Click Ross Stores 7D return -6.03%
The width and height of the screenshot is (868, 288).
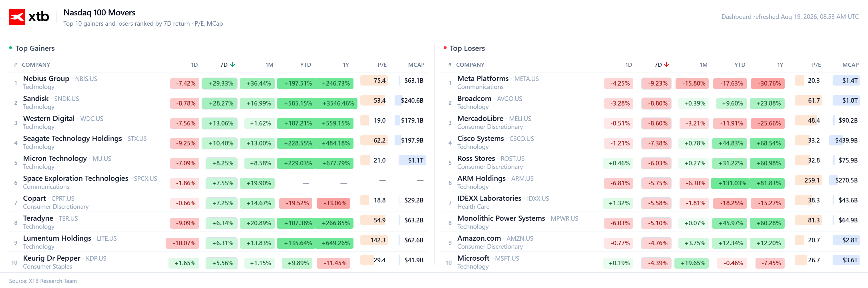click(x=656, y=163)
